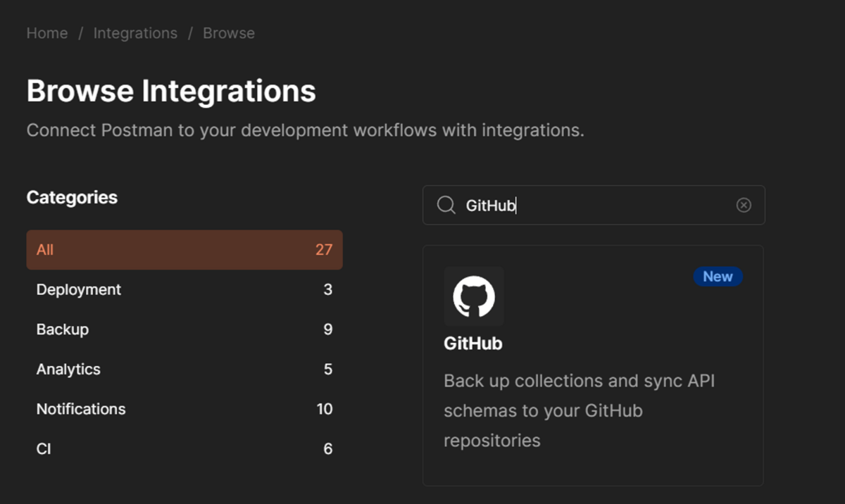The width and height of the screenshot is (845, 504).
Task: Choose the Analytics category
Action: (x=184, y=370)
